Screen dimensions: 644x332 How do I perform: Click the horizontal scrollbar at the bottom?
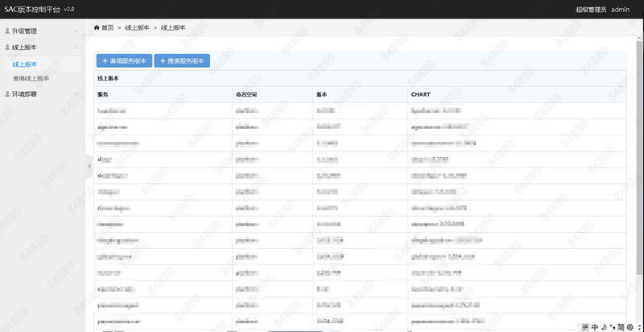pyautogui.click(x=295, y=330)
